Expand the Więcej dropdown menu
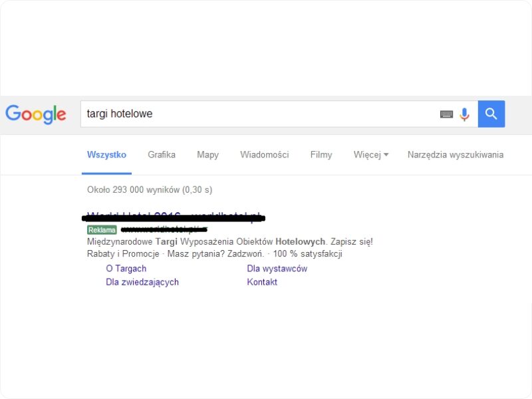 coord(370,155)
